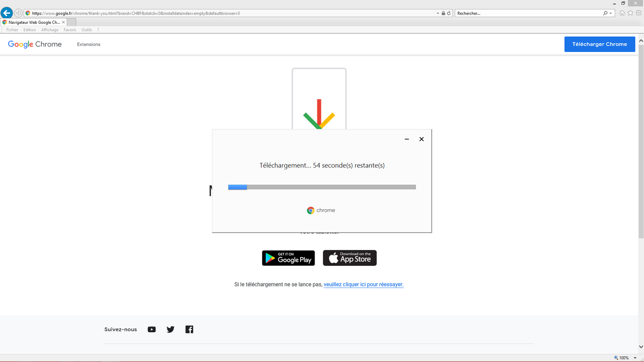
Task: Click the Suivez-nous text
Action: pyautogui.click(x=121, y=329)
